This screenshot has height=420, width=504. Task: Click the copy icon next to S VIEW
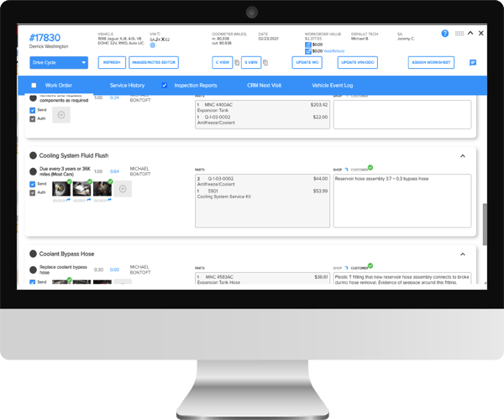click(265, 63)
